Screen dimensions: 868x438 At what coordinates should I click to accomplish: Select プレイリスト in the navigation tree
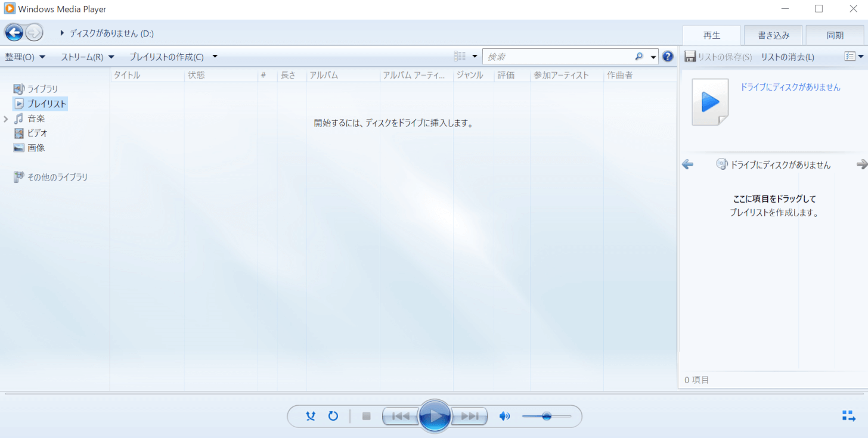40,104
